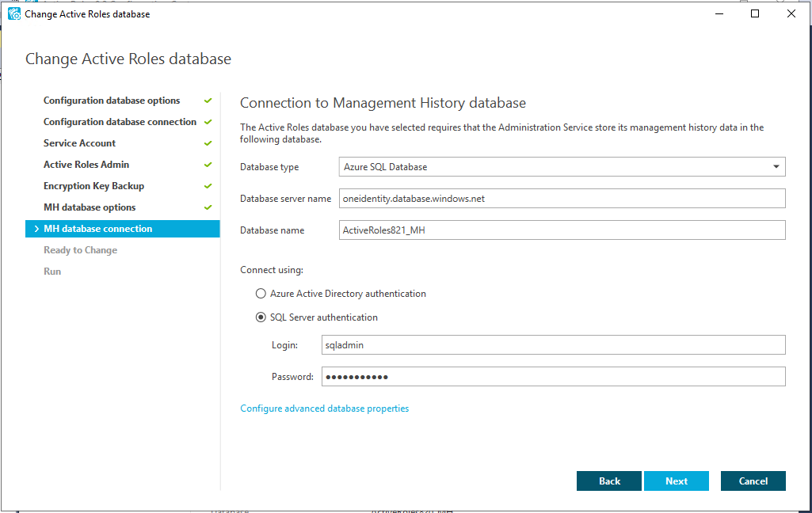Click the checkmark beside Encryption Key Backup
The image size is (812, 513).
tap(208, 186)
